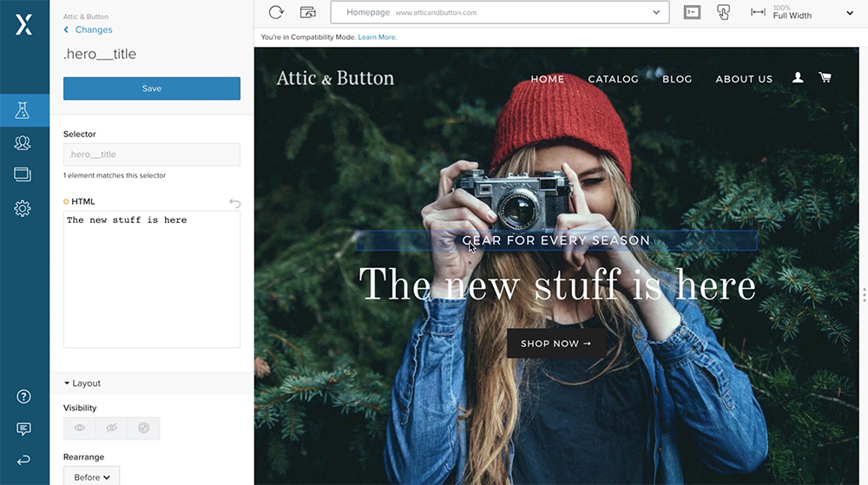
Task: Open the Audiences people icon
Action: tap(23, 142)
